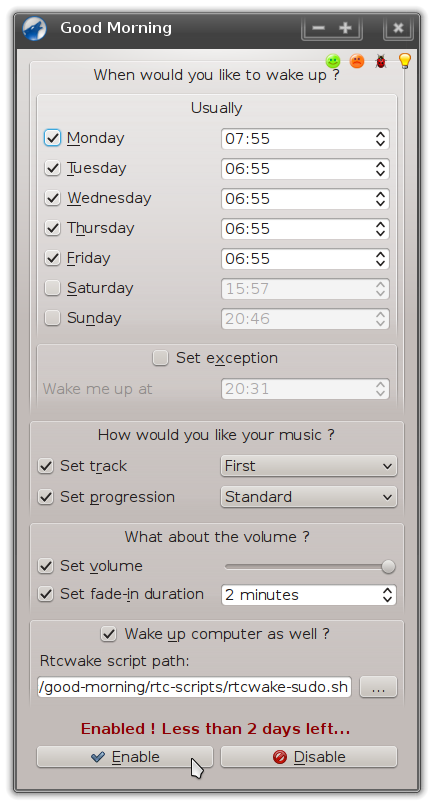Click the 'What about the volume ?' heading
434x806 pixels.
[217, 537]
